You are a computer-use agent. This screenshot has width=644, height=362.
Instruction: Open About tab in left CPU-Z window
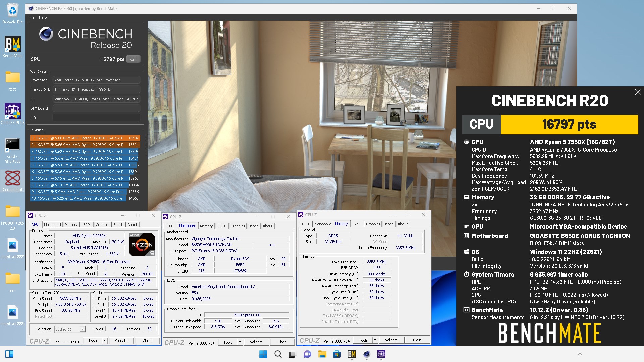(132, 225)
